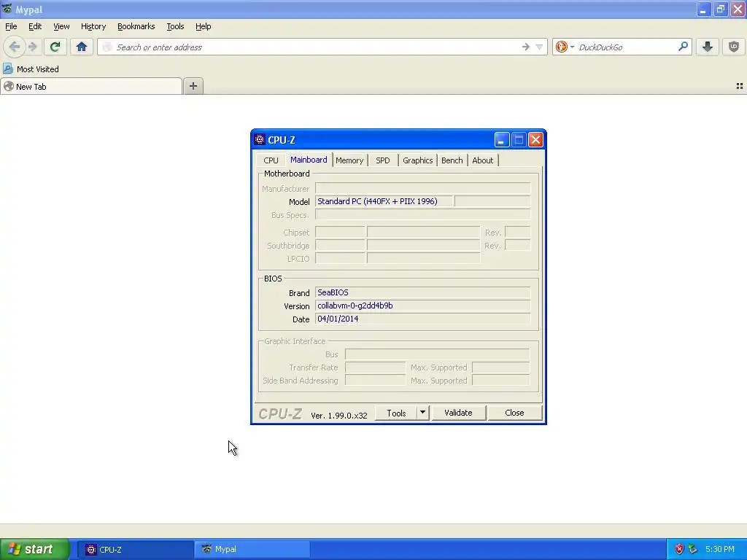
Task: Switch to the SPD tab
Action: (382, 160)
